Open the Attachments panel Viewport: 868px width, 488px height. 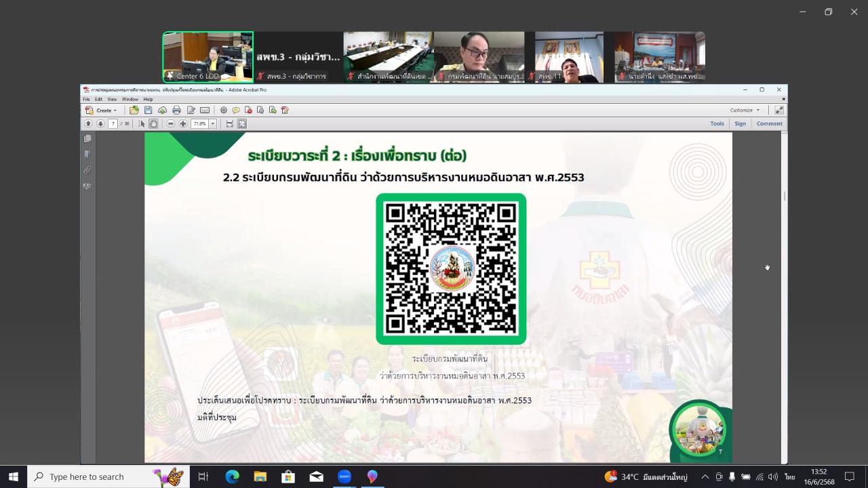pos(87,169)
